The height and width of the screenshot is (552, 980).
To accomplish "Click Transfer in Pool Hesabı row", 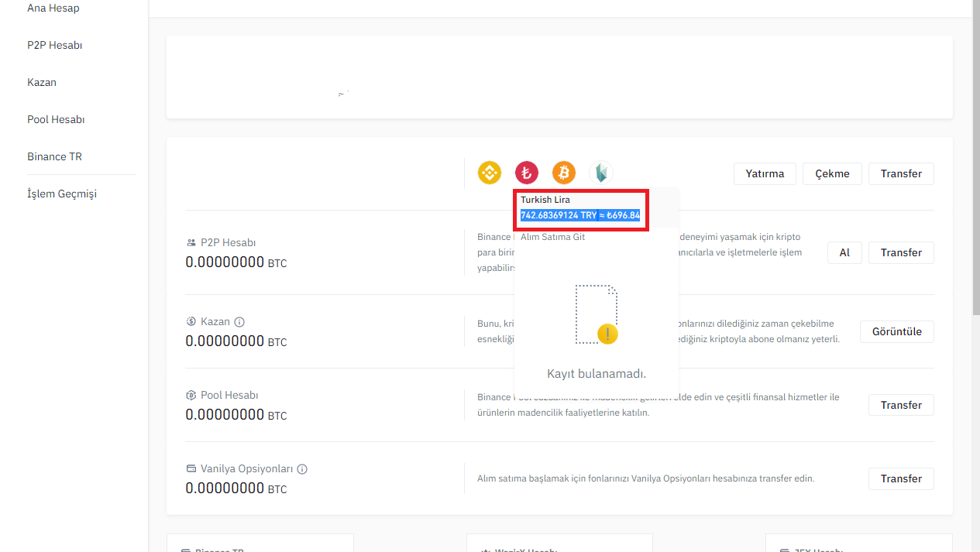I will (x=901, y=405).
